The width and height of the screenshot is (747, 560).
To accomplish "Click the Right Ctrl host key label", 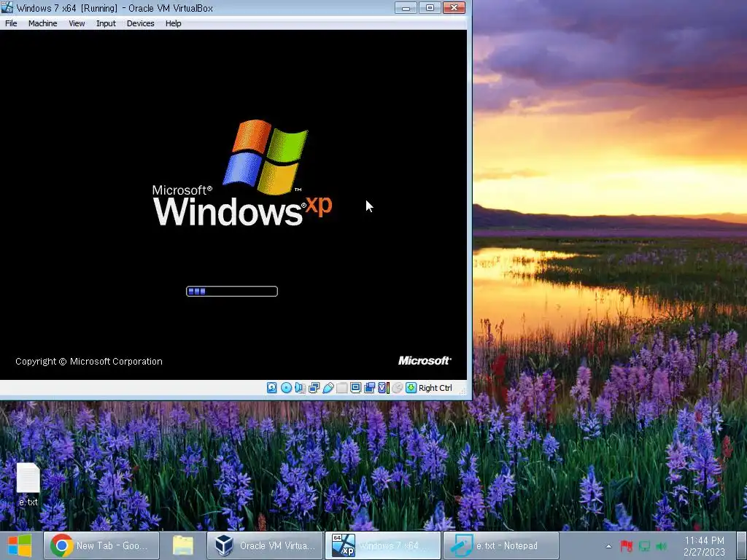I will pyautogui.click(x=436, y=388).
